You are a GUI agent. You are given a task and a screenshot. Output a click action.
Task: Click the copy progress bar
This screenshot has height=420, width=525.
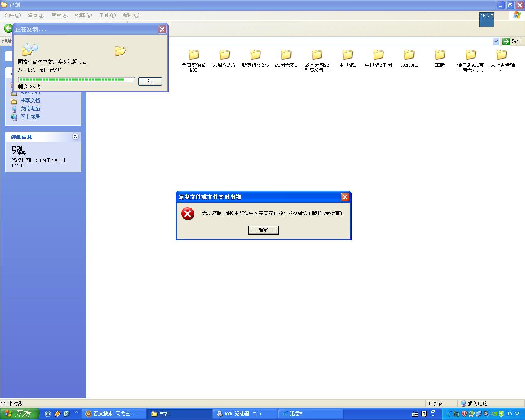coord(76,80)
